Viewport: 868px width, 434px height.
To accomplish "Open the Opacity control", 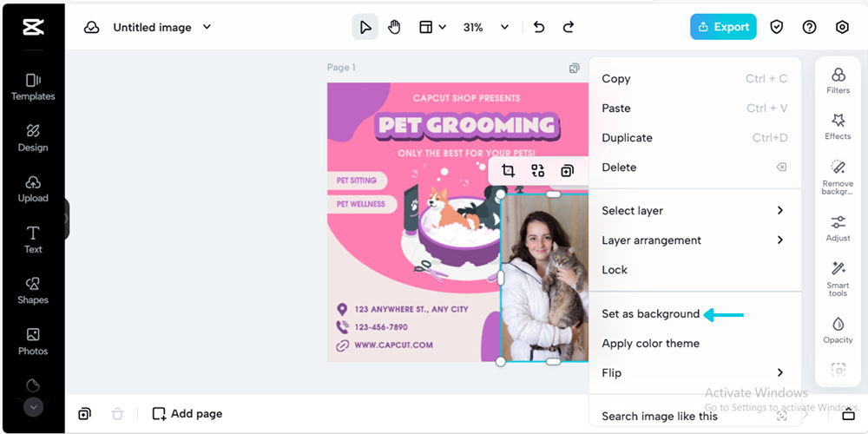I will pos(838,331).
